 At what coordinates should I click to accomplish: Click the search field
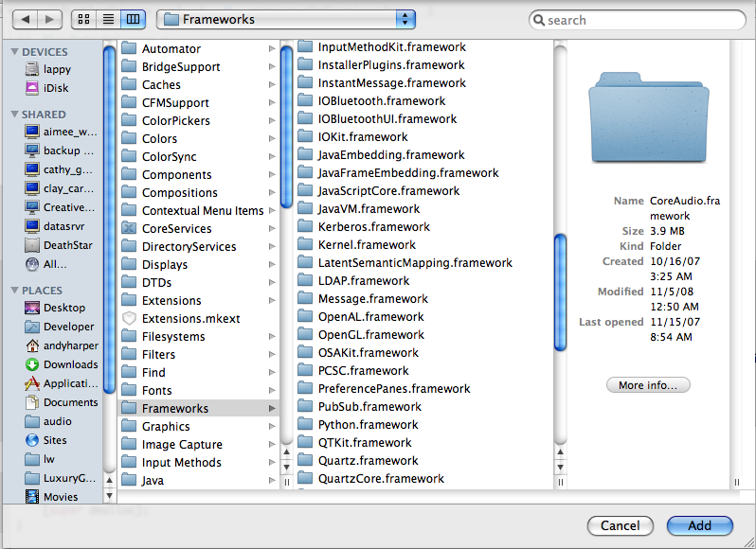(x=638, y=20)
